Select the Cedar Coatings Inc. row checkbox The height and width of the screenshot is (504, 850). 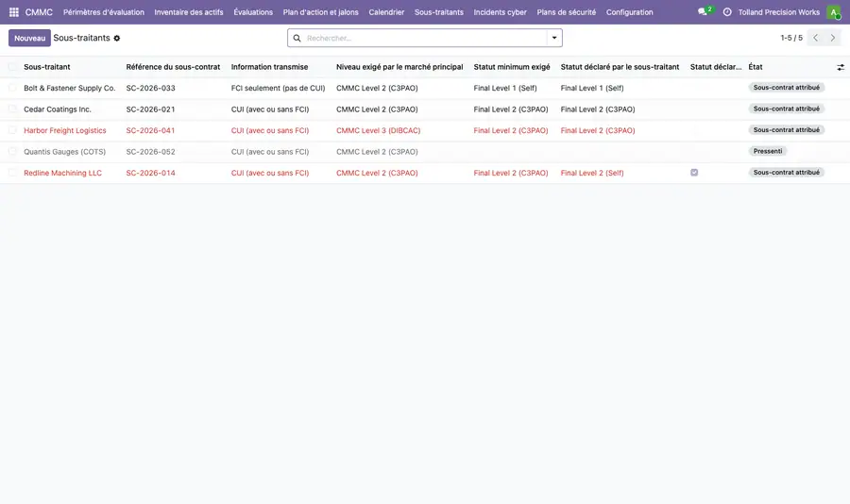[12, 109]
